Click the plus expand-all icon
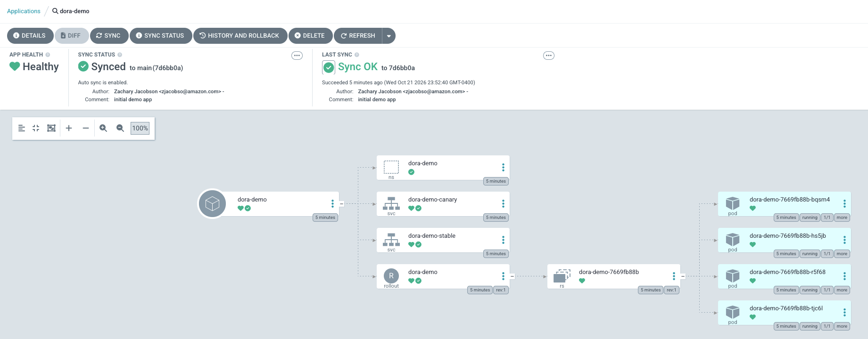The width and height of the screenshot is (868, 339). 69,128
